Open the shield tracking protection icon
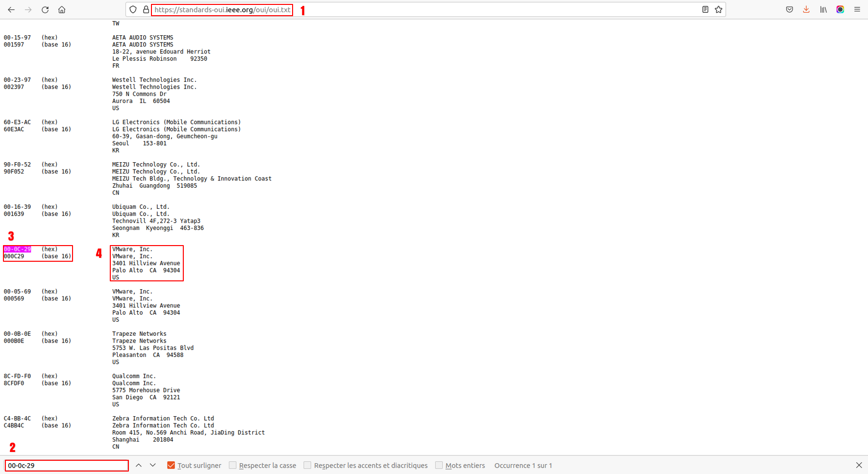 point(133,10)
